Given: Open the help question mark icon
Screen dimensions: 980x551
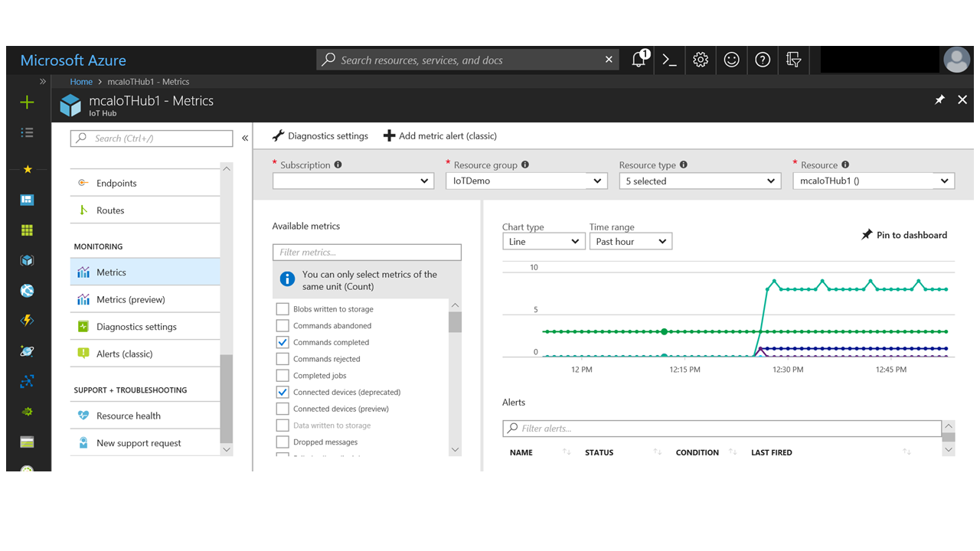Looking at the screenshot, I should 762,60.
